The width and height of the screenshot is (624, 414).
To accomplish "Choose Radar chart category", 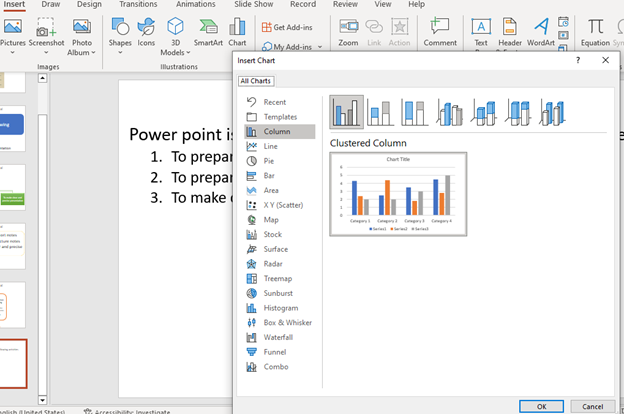I will (279, 264).
